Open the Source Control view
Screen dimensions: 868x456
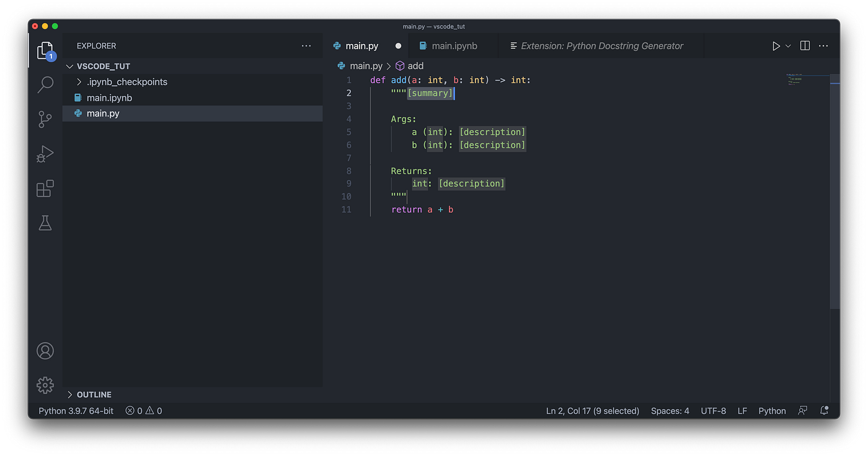[x=45, y=119]
